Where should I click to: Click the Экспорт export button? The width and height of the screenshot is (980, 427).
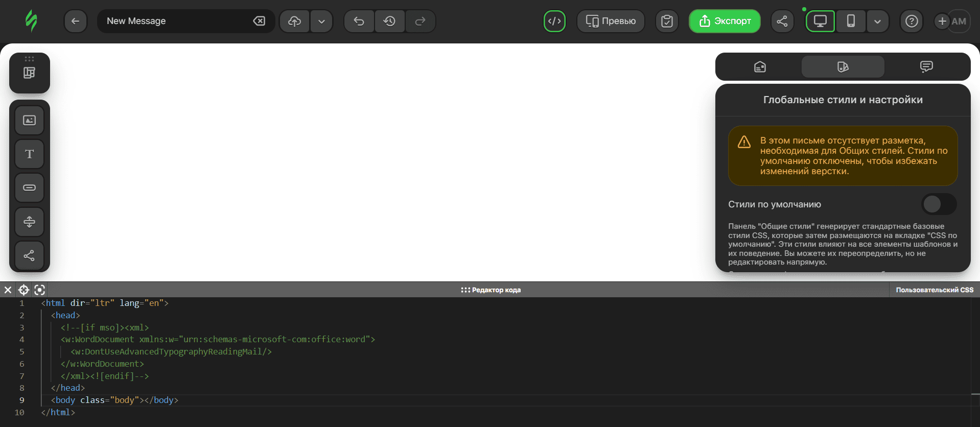[x=725, y=21]
